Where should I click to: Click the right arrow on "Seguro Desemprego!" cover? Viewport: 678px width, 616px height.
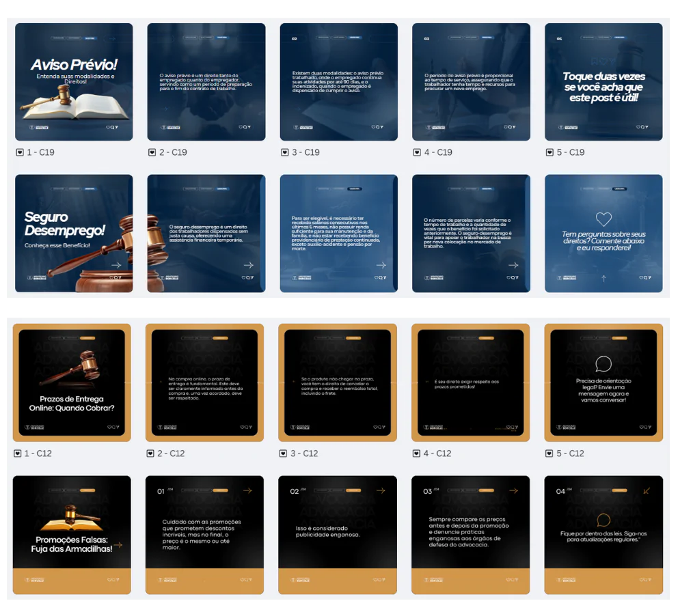[x=116, y=265]
